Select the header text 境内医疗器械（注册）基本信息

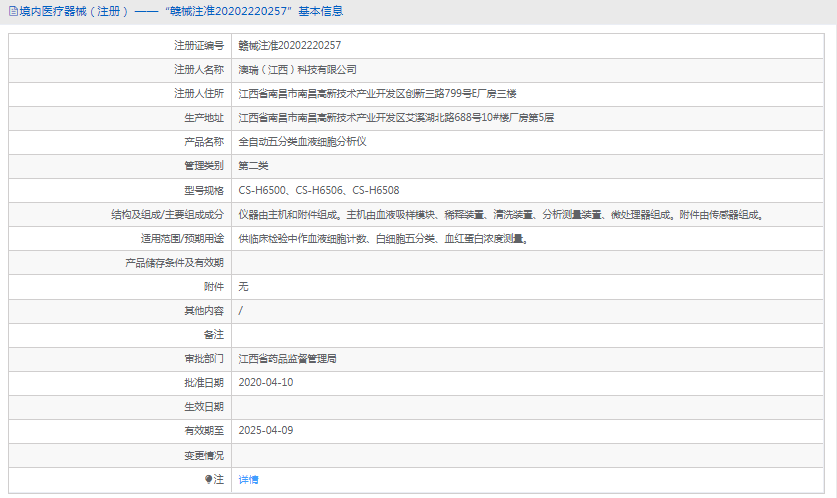click(181, 11)
